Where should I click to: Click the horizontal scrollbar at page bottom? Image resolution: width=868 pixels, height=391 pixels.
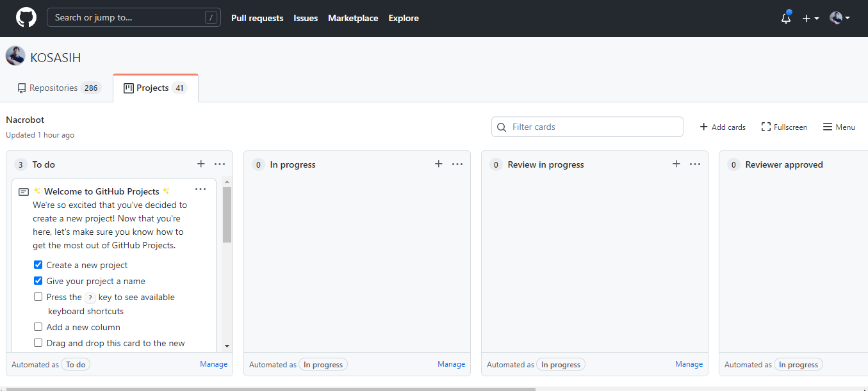coord(270,388)
